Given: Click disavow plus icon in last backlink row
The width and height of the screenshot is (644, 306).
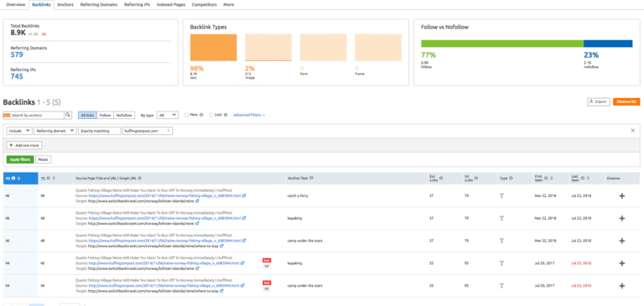Looking at the screenshot, I should pyautogui.click(x=621, y=286).
